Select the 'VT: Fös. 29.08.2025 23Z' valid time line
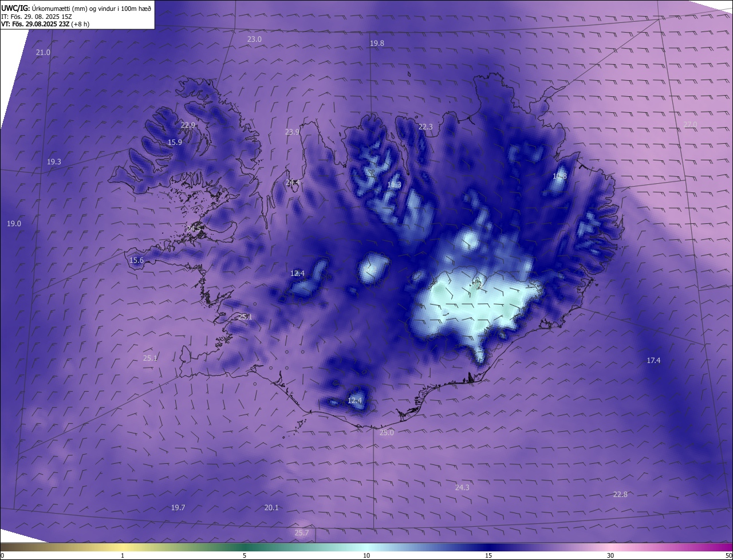This screenshot has height=560, width=733. tap(35, 24)
